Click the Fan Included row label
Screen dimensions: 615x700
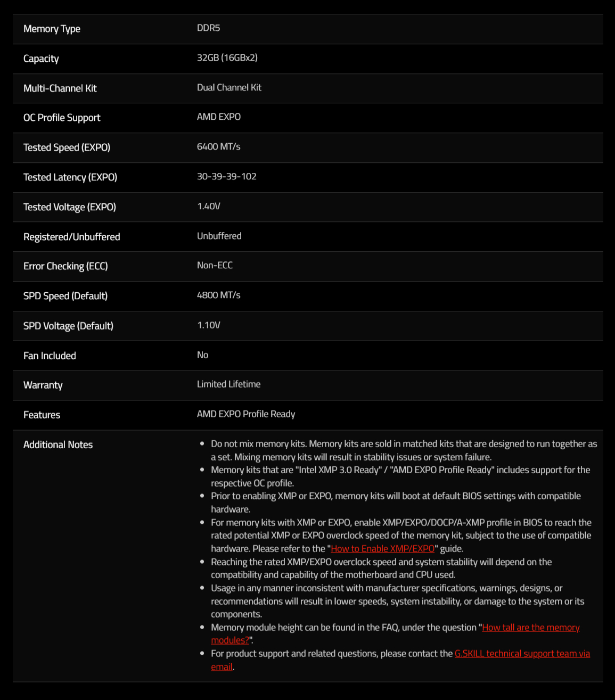click(50, 356)
